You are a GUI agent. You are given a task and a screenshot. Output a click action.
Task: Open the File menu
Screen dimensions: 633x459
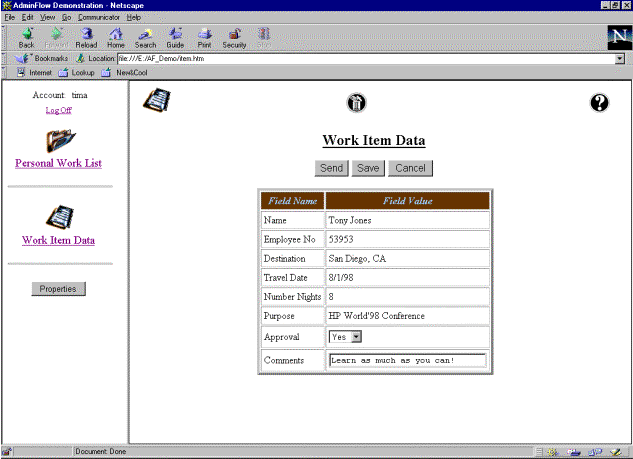[x=9, y=18]
